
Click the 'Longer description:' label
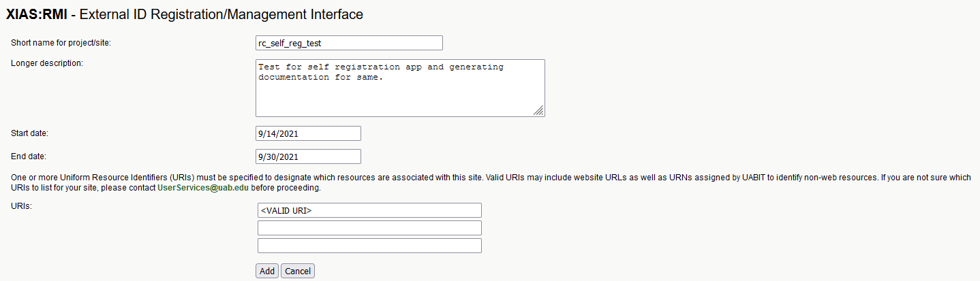(46, 64)
